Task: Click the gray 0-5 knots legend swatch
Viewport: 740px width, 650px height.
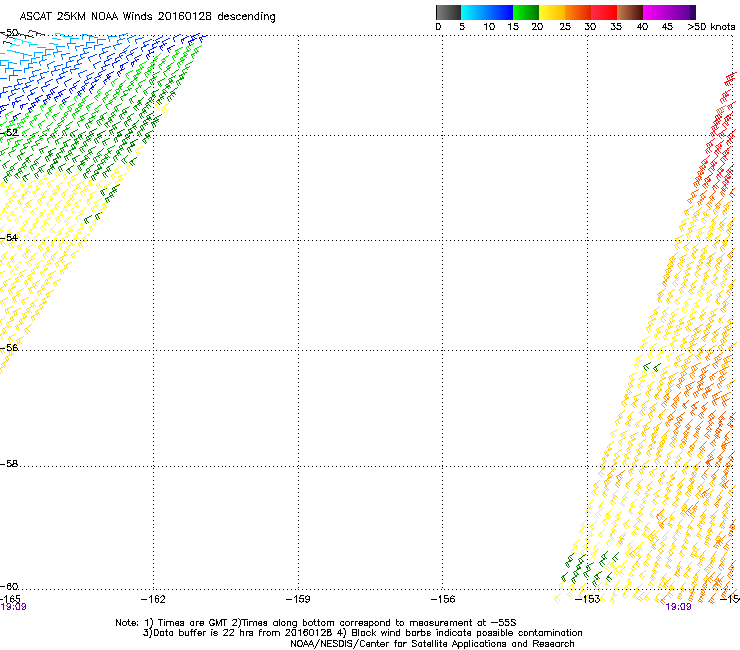Action: tap(448, 12)
